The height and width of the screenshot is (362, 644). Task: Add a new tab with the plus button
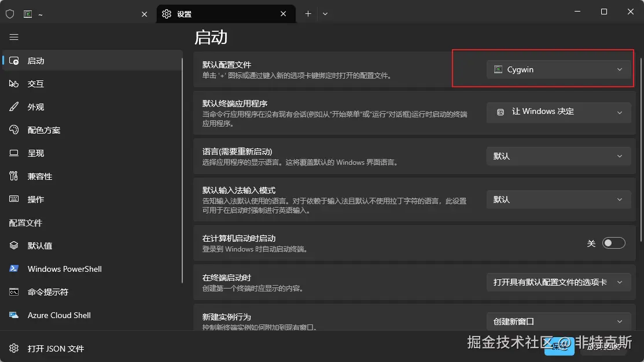308,14
